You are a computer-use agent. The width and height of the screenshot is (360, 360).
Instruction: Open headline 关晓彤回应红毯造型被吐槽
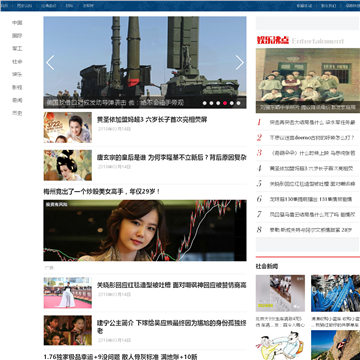pyautogui.click(x=172, y=285)
